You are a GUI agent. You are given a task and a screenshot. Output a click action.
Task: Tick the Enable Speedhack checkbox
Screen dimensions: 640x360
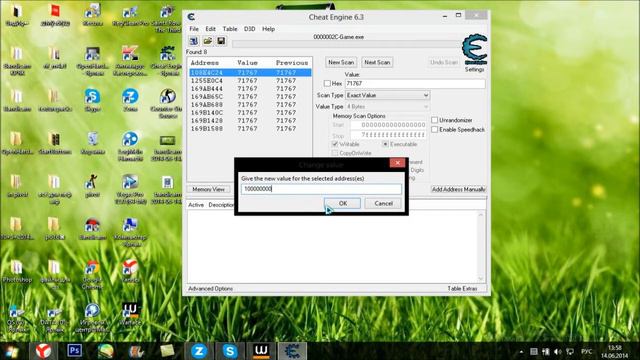(435, 129)
